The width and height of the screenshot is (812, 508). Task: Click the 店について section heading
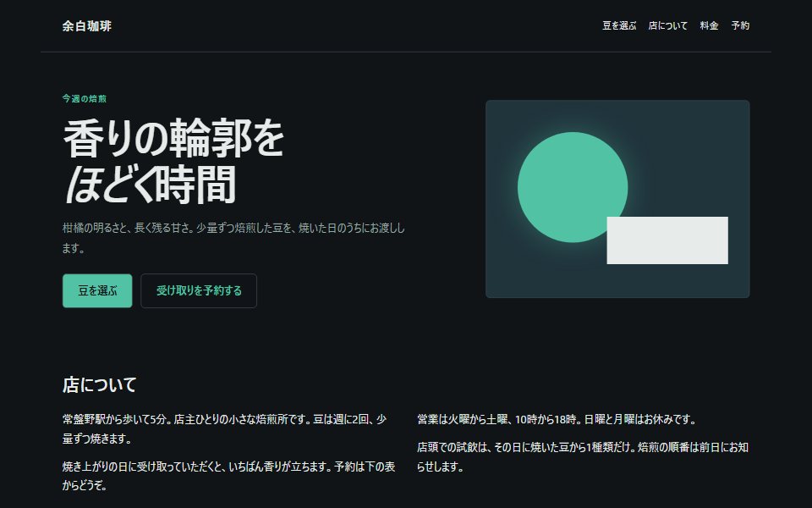99,384
